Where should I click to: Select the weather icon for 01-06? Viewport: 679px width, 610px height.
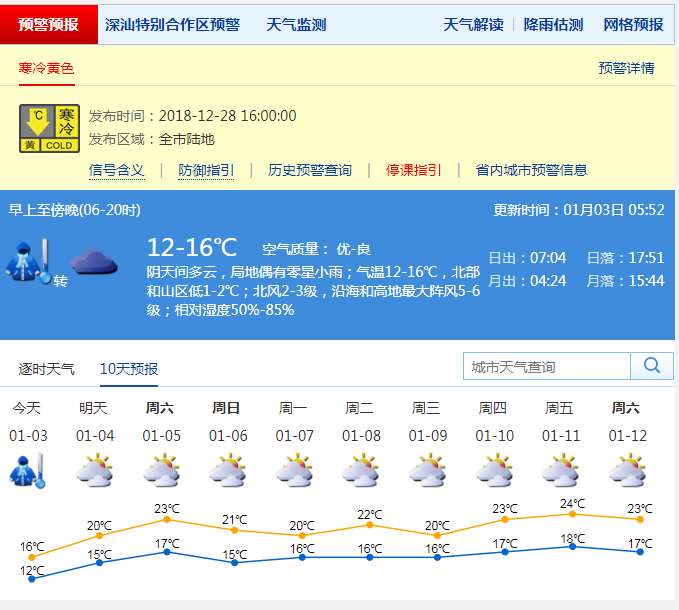227,471
